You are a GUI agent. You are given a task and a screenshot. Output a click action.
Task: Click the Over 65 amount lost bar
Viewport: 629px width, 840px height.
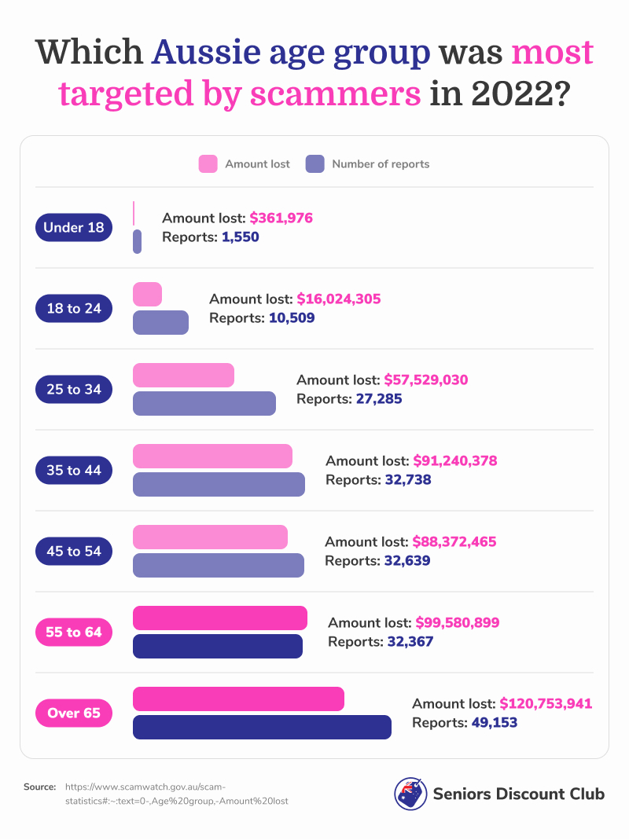click(x=238, y=699)
